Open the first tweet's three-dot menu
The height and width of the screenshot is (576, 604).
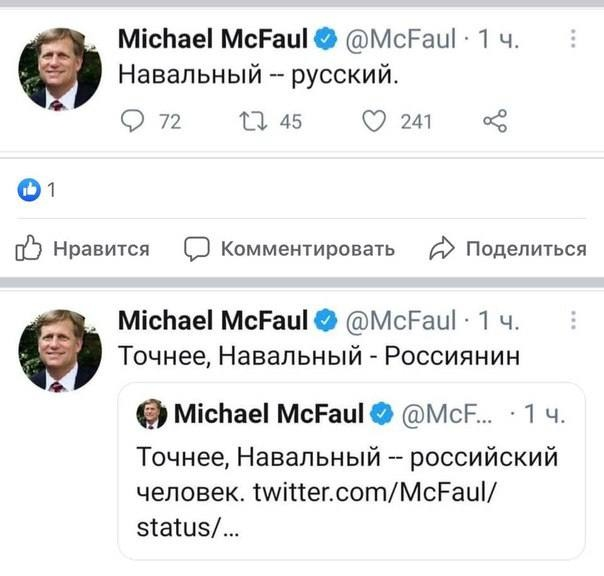tap(572, 40)
